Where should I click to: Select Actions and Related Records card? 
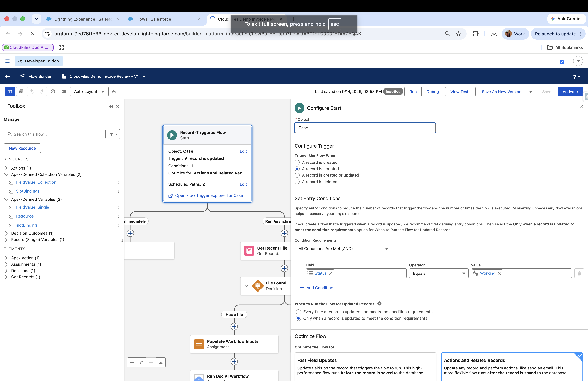(512, 367)
